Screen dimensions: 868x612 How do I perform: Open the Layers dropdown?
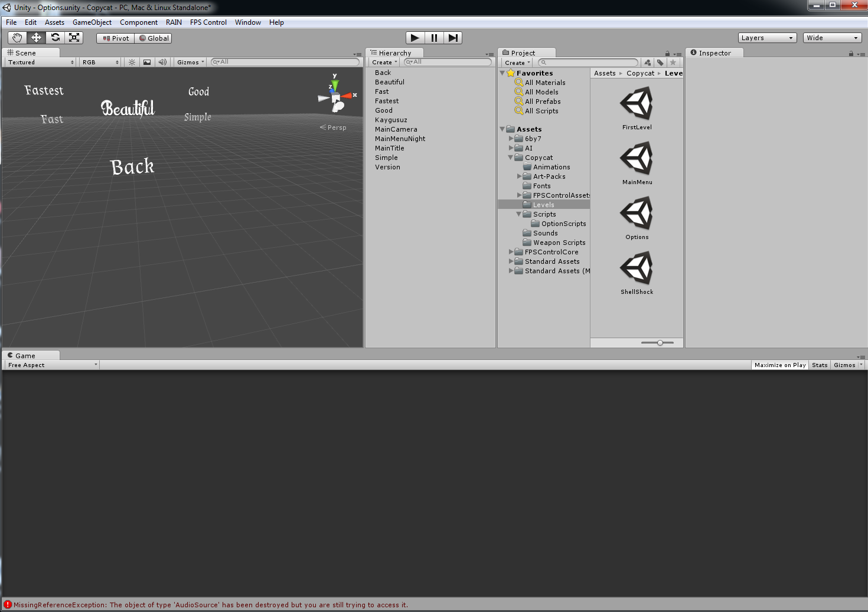[767, 38]
